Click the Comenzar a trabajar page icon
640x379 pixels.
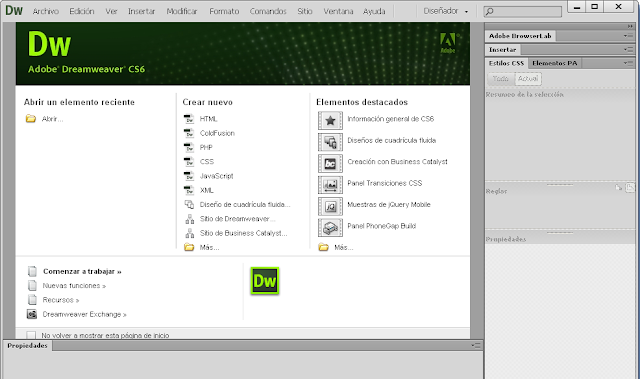coord(32,271)
